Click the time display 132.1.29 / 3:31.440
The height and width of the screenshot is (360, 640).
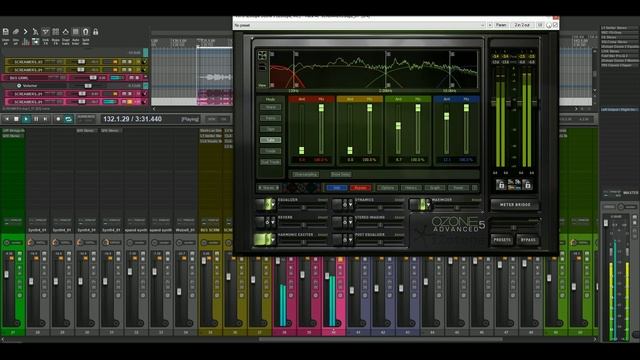pyautogui.click(x=133, y=119)
